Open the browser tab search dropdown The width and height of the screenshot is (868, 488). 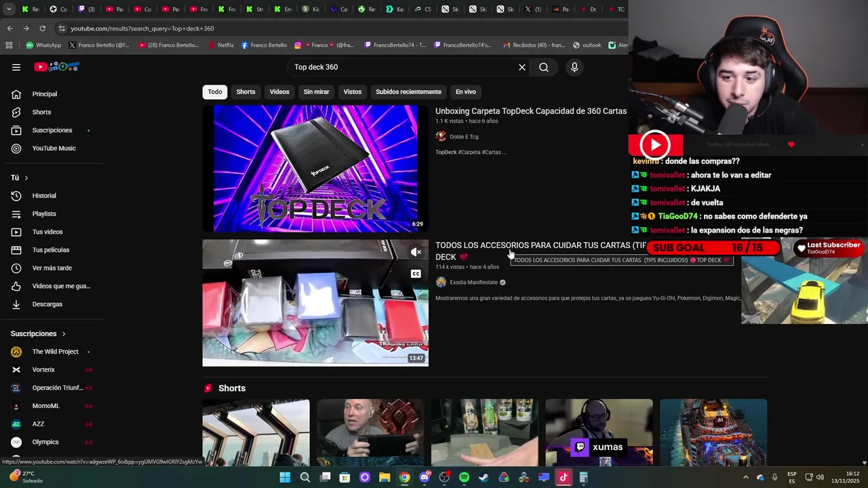(9, 9)
